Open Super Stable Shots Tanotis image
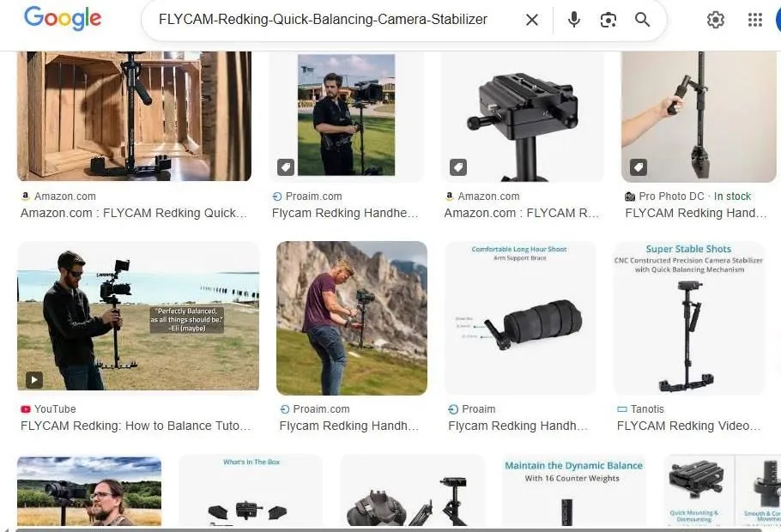 tap(689, 318)
